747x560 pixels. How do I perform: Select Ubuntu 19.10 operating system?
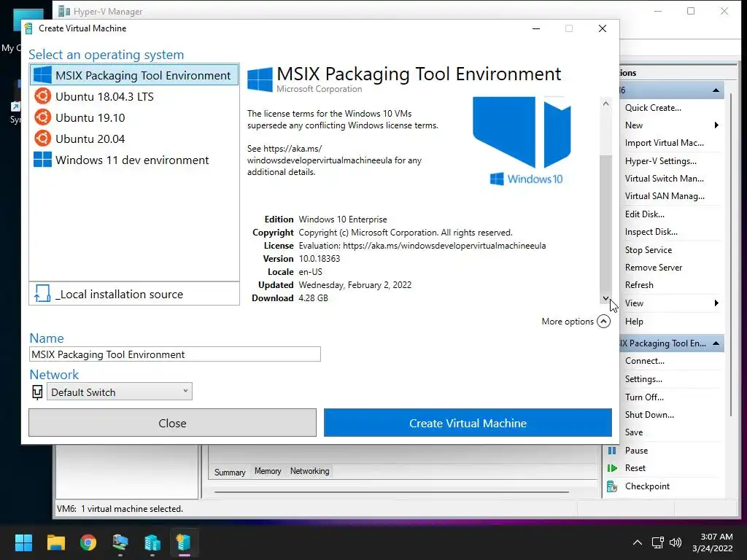pyautogui.click(x=134, y=117)
